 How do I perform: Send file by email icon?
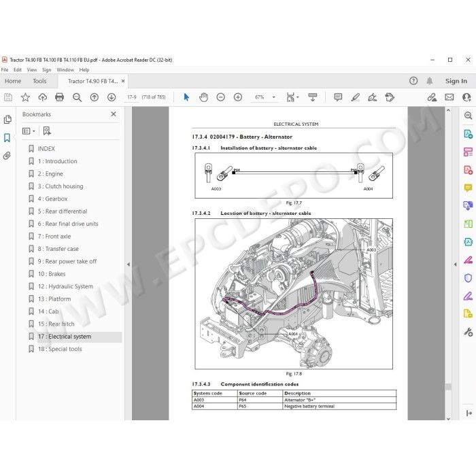pyautogui.click(x=449, y=97)
